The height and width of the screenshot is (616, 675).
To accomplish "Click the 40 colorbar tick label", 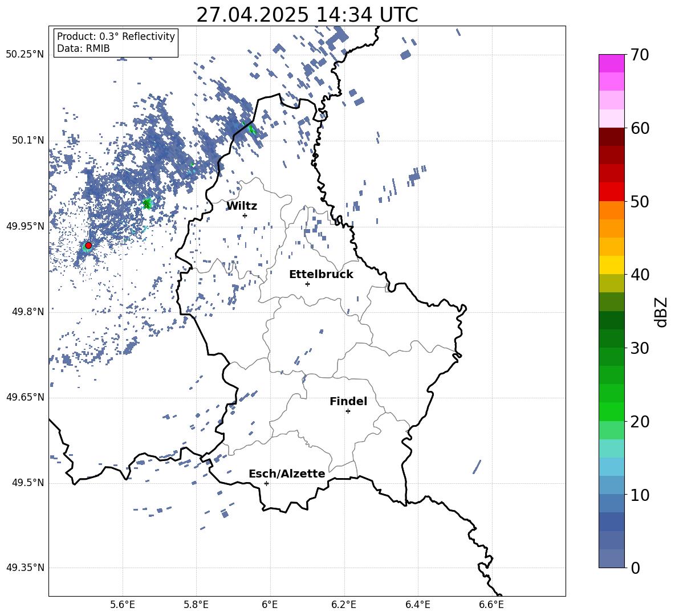I will point(640,275).
